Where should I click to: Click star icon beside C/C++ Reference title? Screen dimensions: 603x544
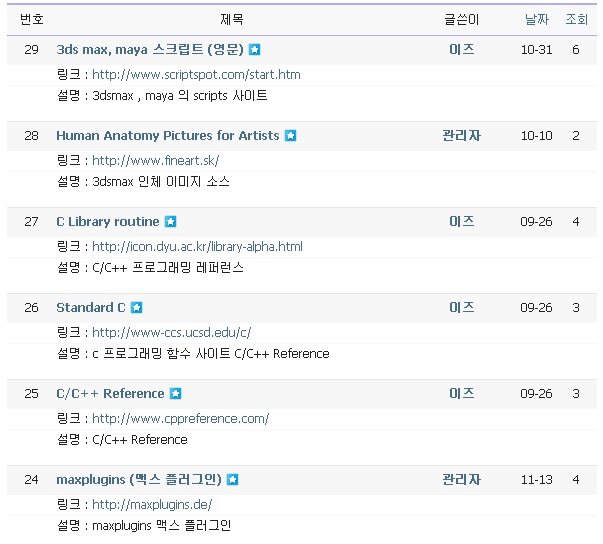tap(175, 394)
